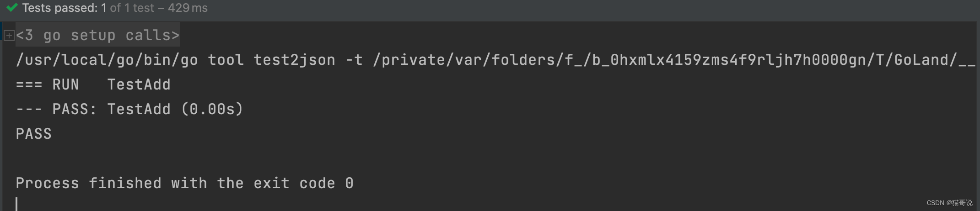Place cursor on the final empty console line

(16, 204)
